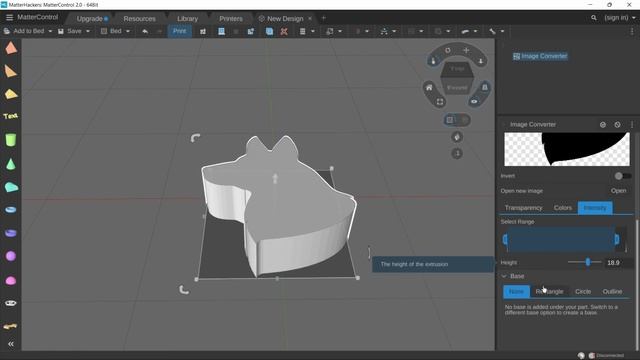Switch to the Library tab
640x360 pixels.
tap(187, 19)
